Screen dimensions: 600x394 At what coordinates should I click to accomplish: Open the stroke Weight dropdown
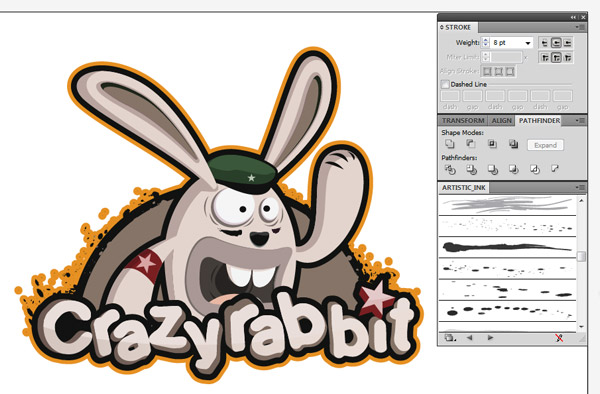point(528,43)
